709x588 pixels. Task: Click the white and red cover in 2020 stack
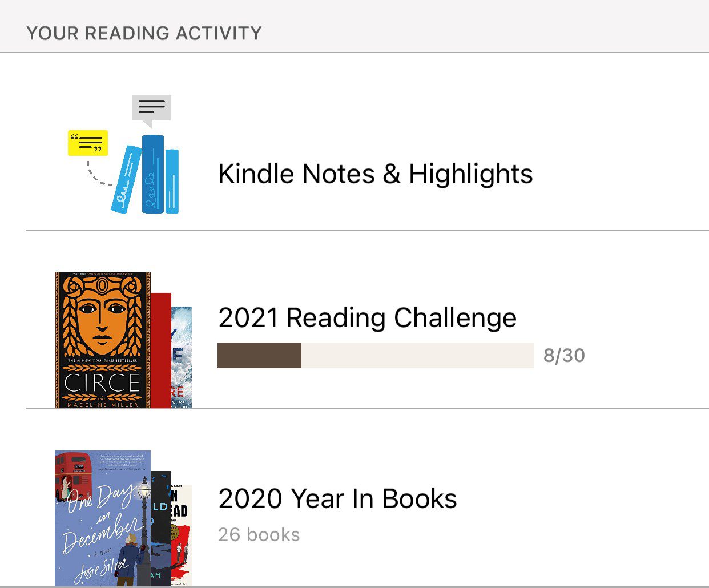point(182,537)
